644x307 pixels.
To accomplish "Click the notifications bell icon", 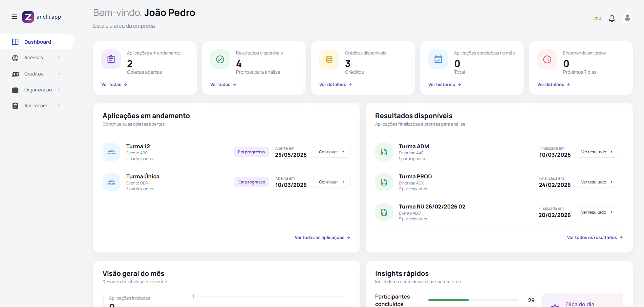I will [612, 18].
